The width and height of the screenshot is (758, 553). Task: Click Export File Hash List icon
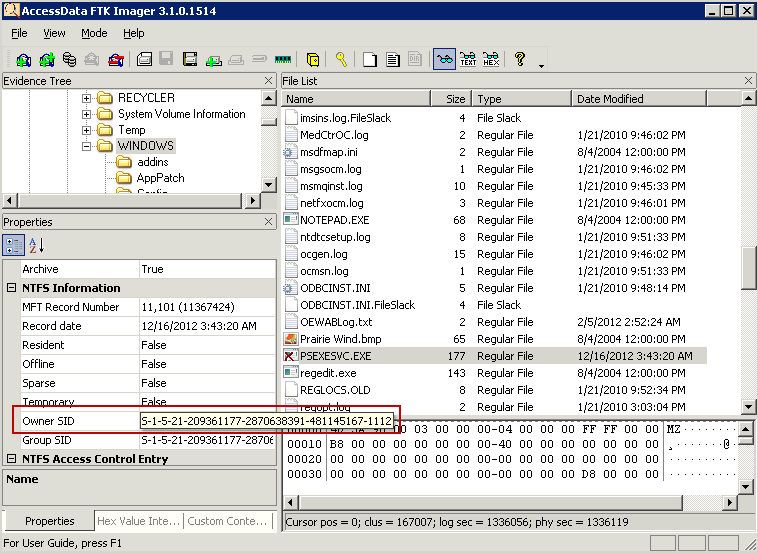click(393, 59)
